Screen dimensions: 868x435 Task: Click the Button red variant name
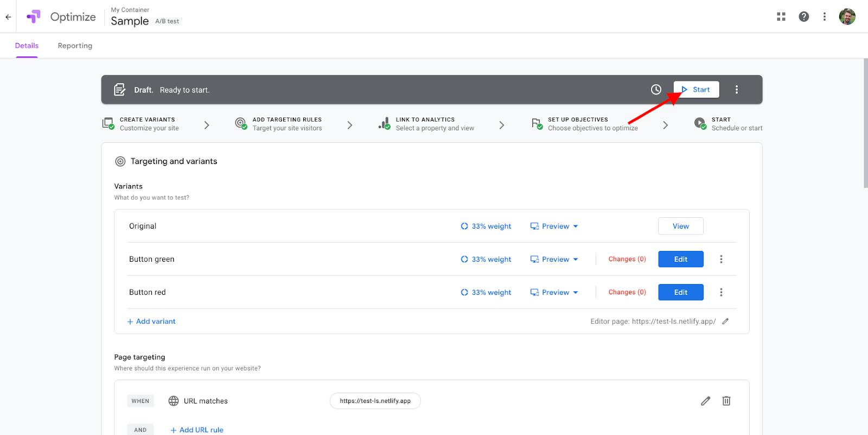pos(148,293)
